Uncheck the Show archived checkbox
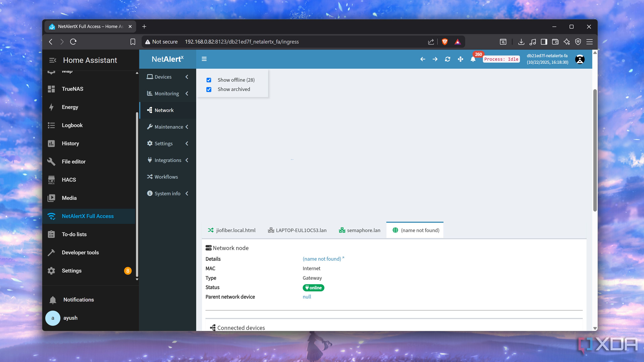This screenshot has width=644, height=362. point(209,89)
